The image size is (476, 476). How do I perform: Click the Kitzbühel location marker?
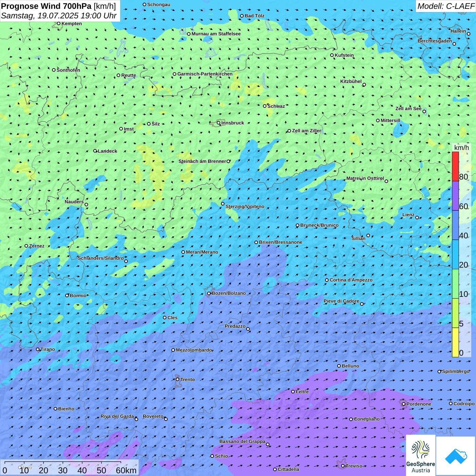pyautogui.click(x=364, y=85)
